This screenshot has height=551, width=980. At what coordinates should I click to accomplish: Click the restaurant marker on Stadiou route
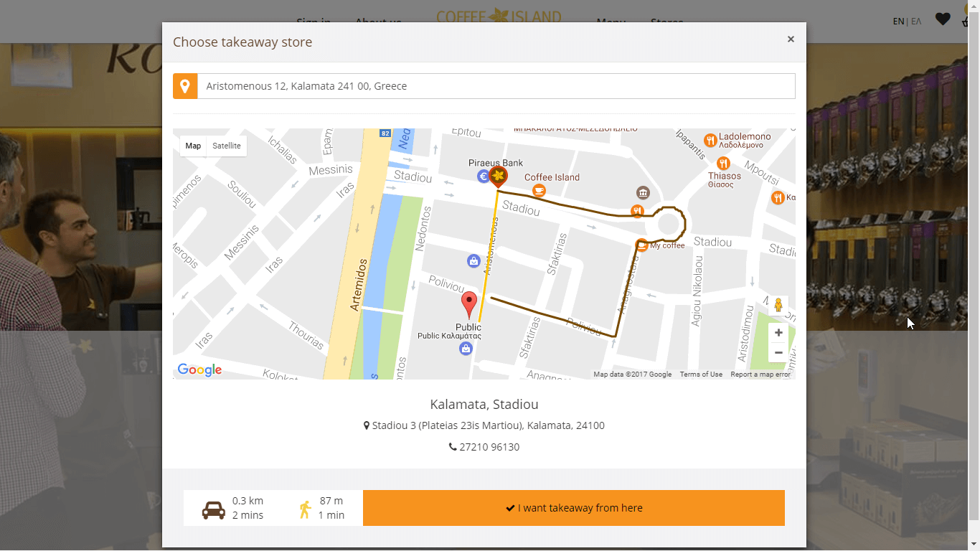(636, 211)
